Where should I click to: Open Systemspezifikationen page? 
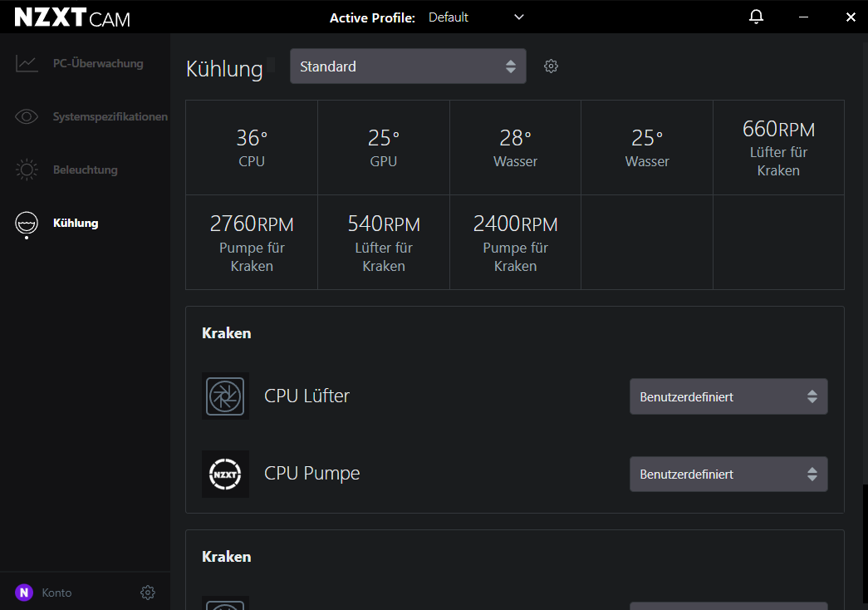[x=110, y=117]
